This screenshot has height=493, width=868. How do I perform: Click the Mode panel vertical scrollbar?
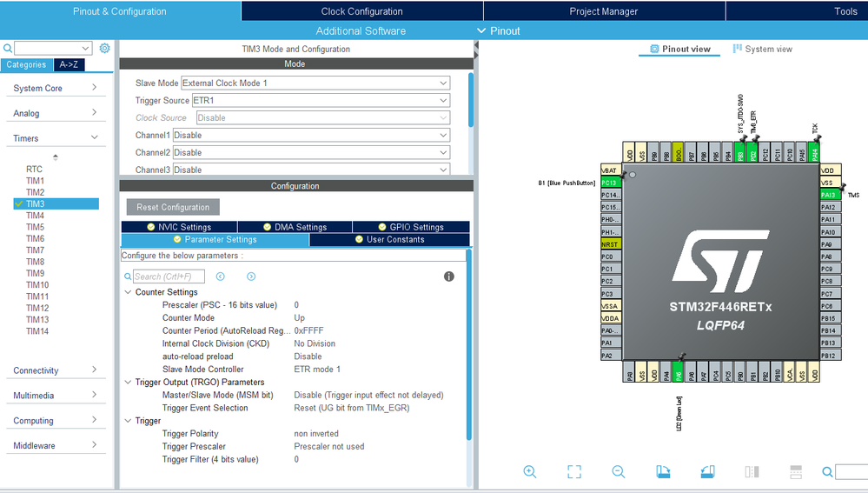pyautogui.click(x=471, y=100)
